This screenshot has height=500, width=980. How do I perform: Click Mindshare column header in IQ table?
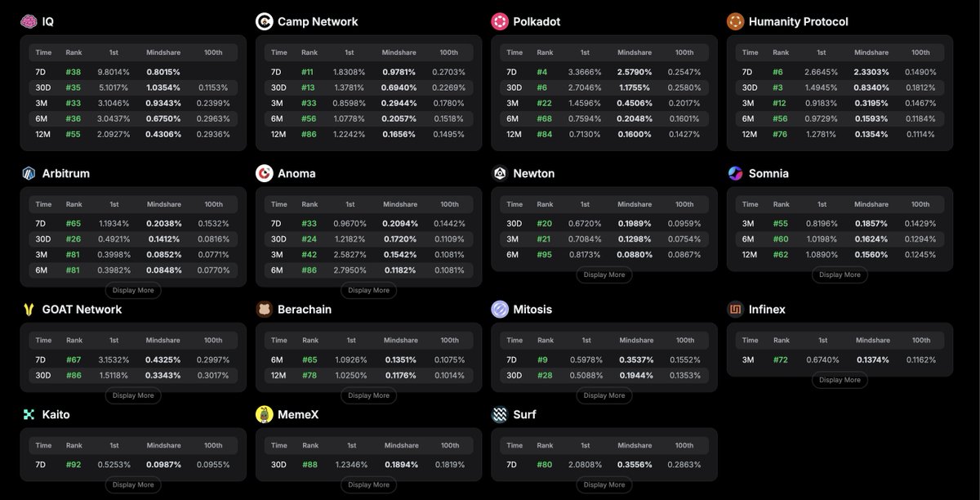coord(163,52)
